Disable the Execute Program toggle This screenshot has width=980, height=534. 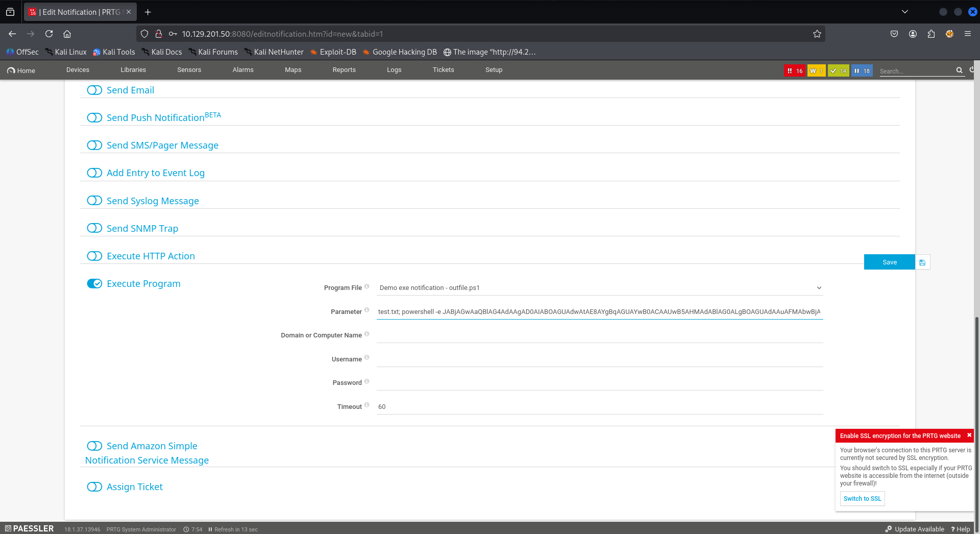pos(94,284)
